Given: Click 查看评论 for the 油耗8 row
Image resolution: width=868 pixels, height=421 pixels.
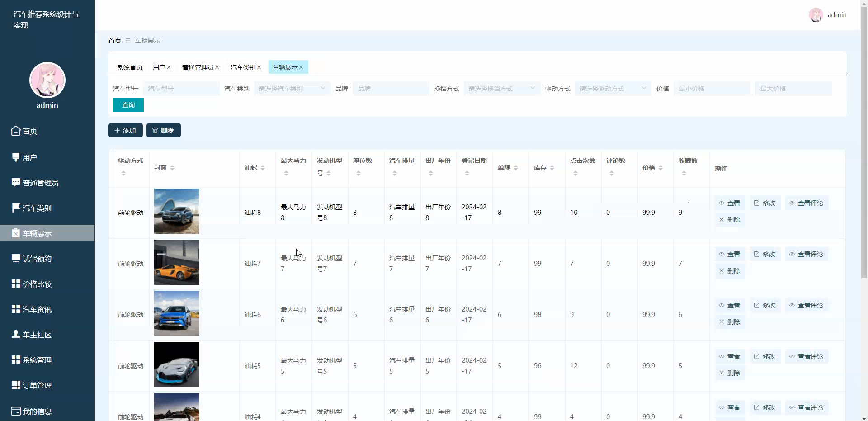Looking at the screenshot, I should click(x=807, y=203).
